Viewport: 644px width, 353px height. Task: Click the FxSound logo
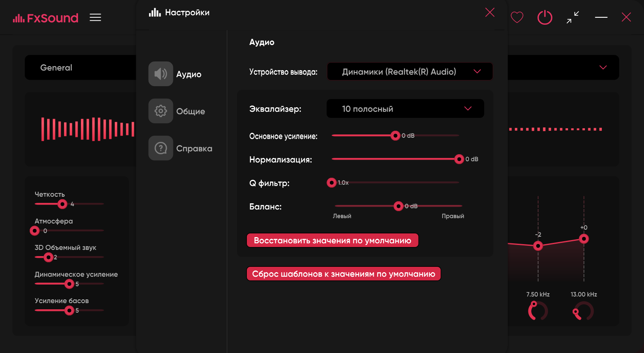pyautogui.click(x=45, y=18)
